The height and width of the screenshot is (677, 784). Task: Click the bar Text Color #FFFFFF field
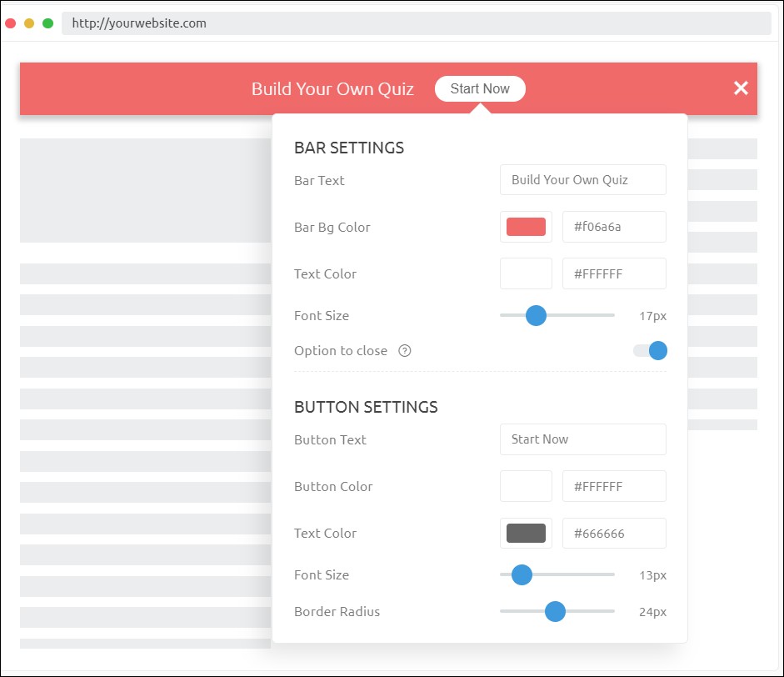pyautogui.click(x=614, y=273)
